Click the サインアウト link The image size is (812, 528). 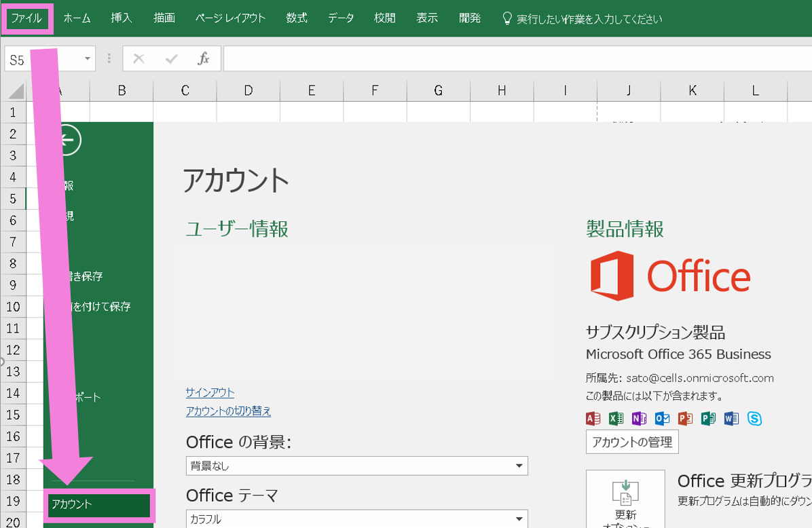coord(210,392)
